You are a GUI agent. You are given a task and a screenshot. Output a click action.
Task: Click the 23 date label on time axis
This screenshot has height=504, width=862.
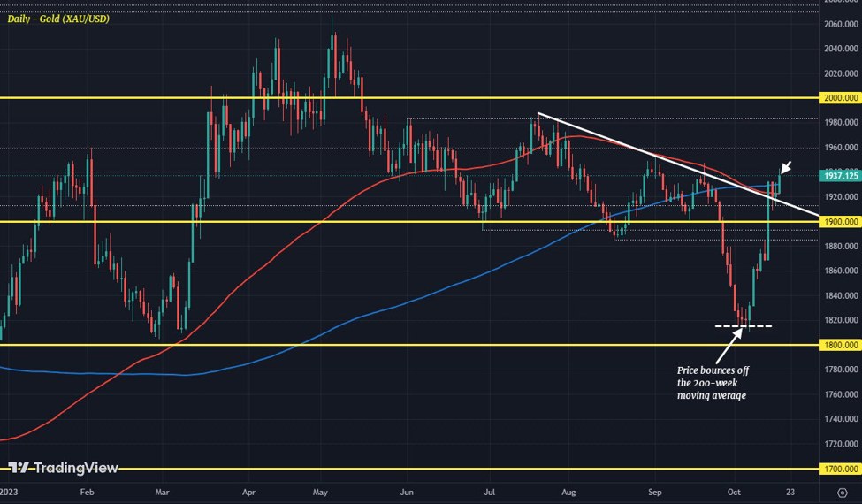click(790, 492)
